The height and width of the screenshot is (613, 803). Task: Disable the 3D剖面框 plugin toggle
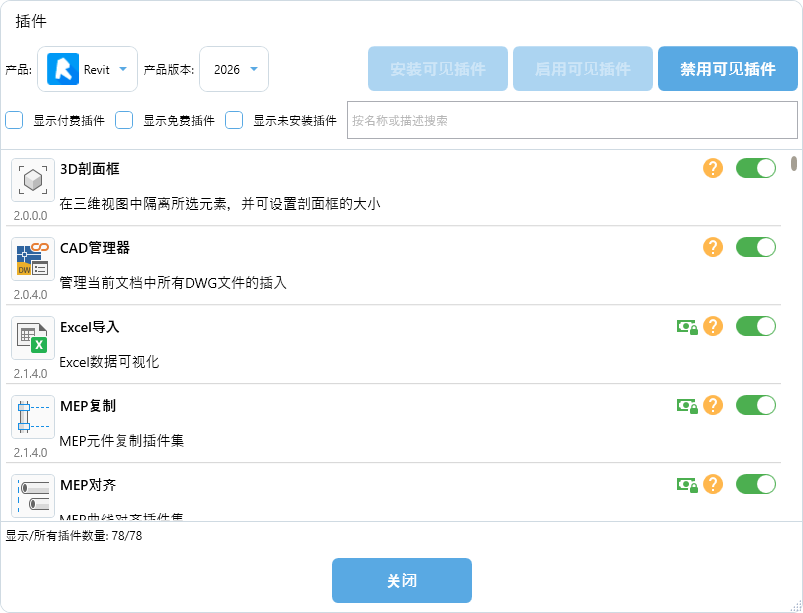pos(755,168)
